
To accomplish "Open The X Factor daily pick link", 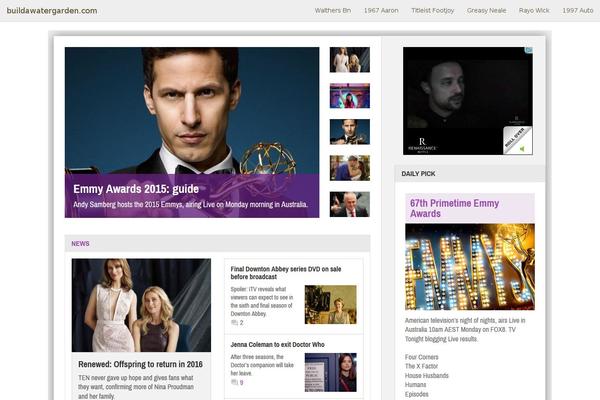I will click(x=421, y=366).
